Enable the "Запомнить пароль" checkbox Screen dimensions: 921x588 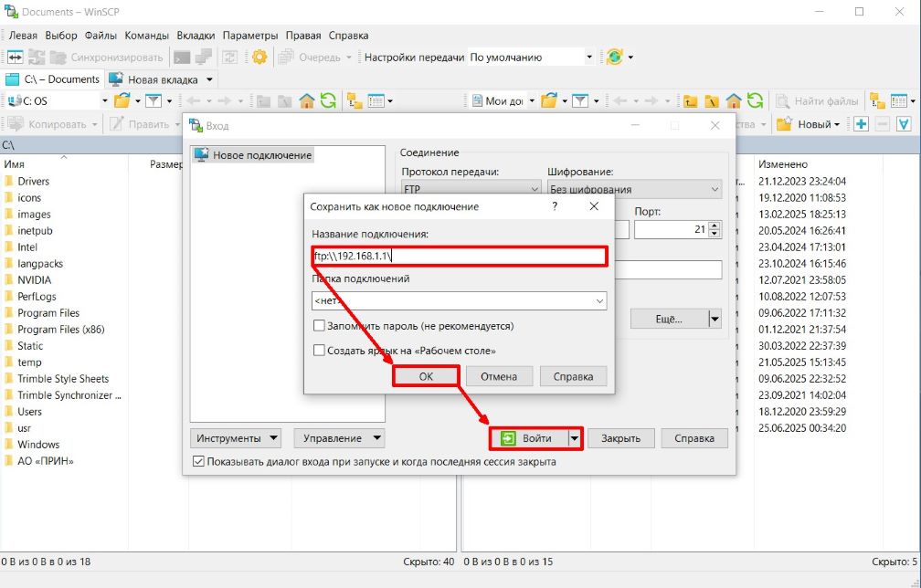(x=319, y=326)
